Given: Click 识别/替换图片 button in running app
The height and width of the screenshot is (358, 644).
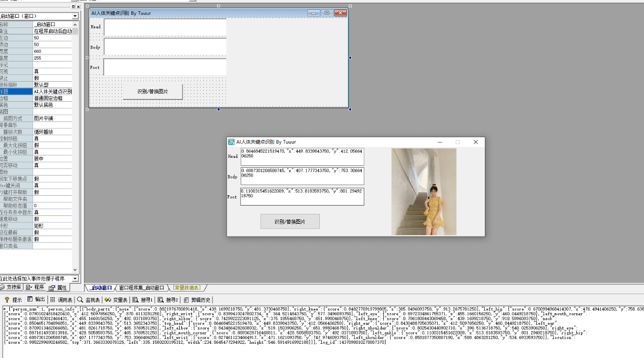Looking at the screenshot, I should pyautogui.click(x=290, y=222).
